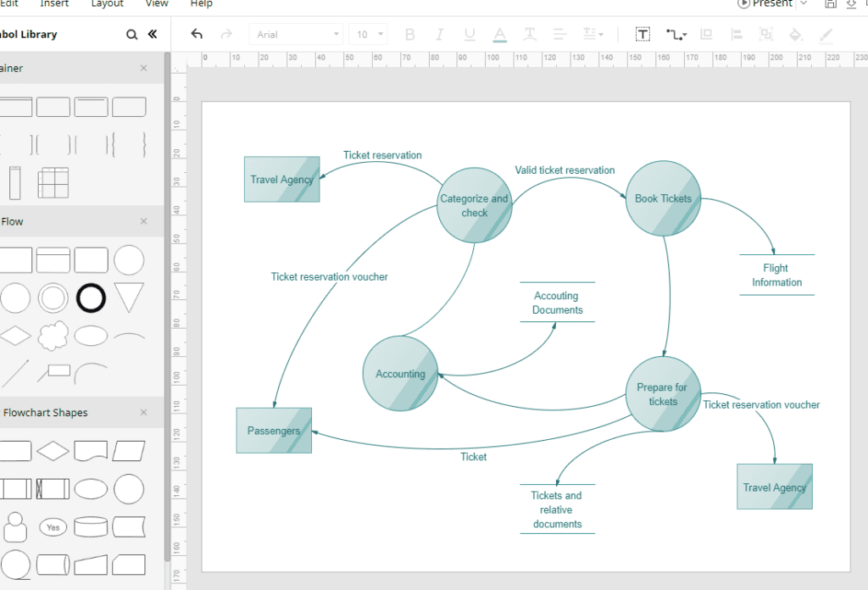Select the Connector tool icon

pyautogui.click(x=676, y=35)
